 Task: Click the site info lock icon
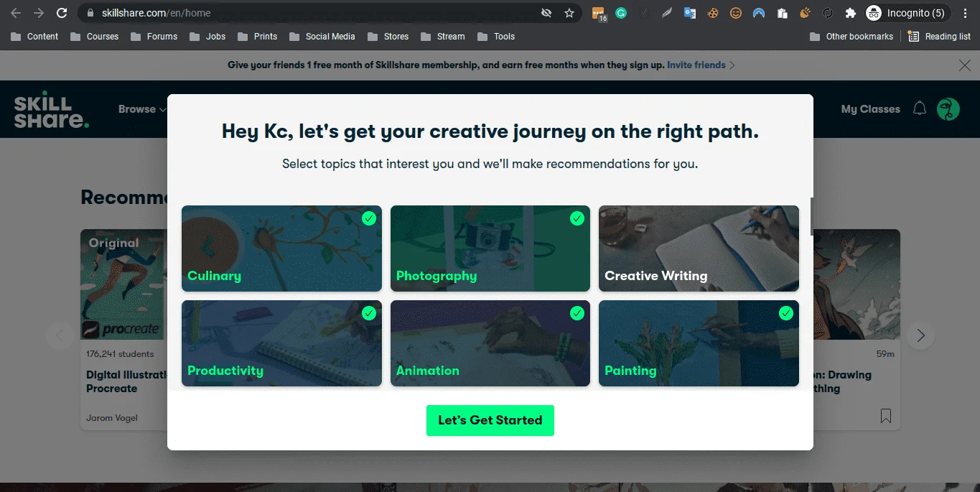tap(90, 13)
